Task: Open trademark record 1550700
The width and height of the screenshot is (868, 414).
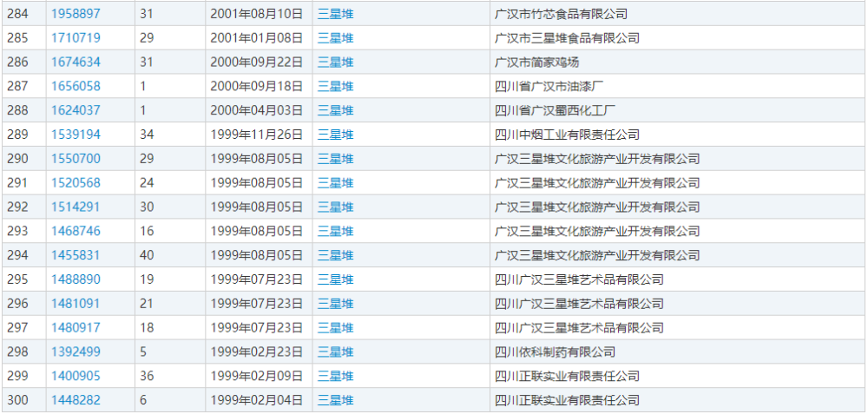Action: 76,159
